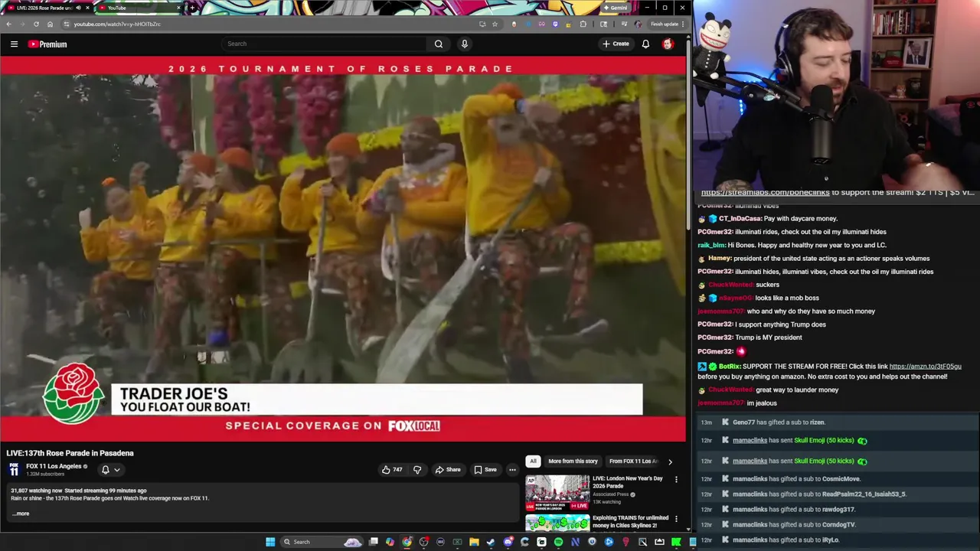Click the video player showing the parade
The height and width of the screenshot is (551, 980).
click(x=343, y=249)
